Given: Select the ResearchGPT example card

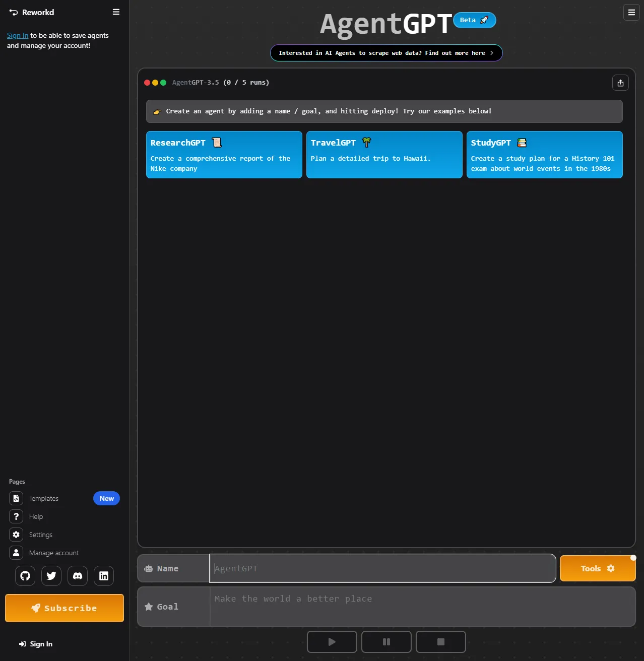Looking at the screenshot, I should click(224, 155).
